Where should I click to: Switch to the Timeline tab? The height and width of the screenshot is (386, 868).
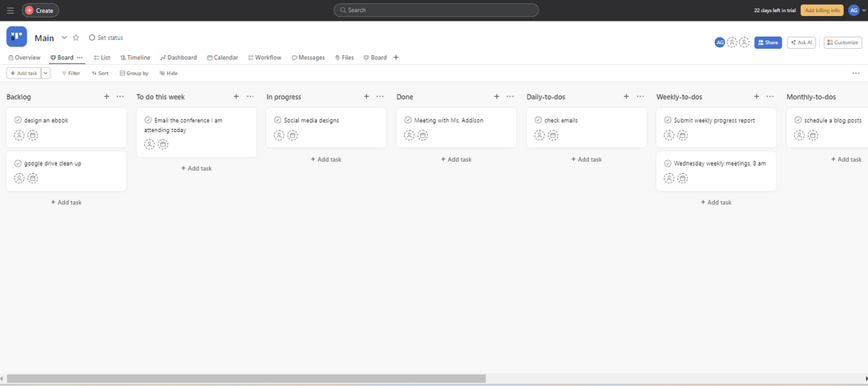pyautogui.click(x=135, y=58)
